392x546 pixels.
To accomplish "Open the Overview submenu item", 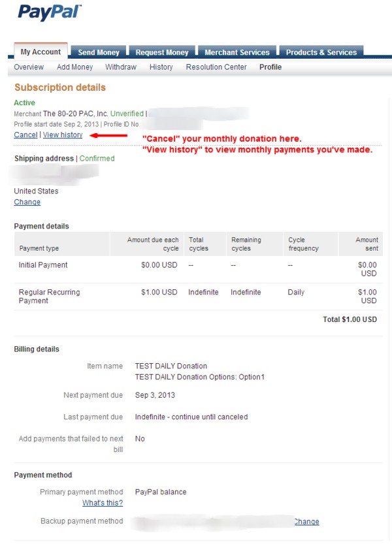I will (x=29, y=67).
